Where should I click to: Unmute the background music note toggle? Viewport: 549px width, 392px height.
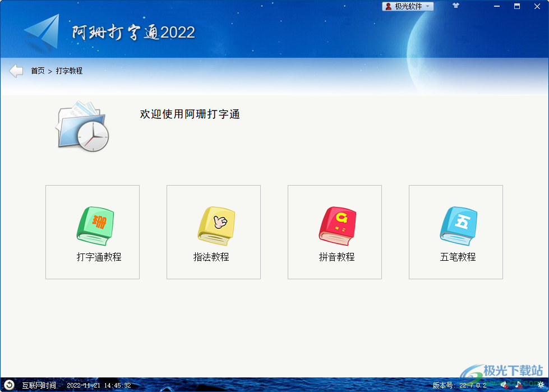pyautogui.click(x=519, y=385)
